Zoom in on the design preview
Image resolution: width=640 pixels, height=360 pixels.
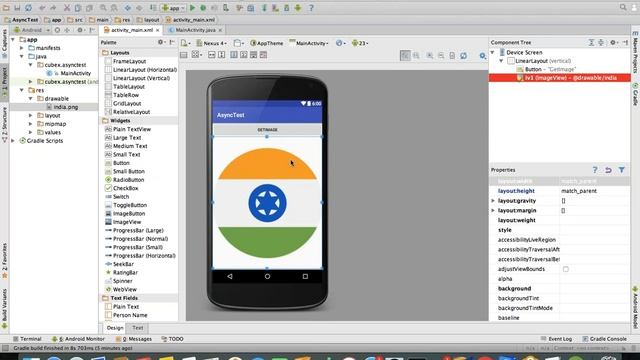[430, 56]
